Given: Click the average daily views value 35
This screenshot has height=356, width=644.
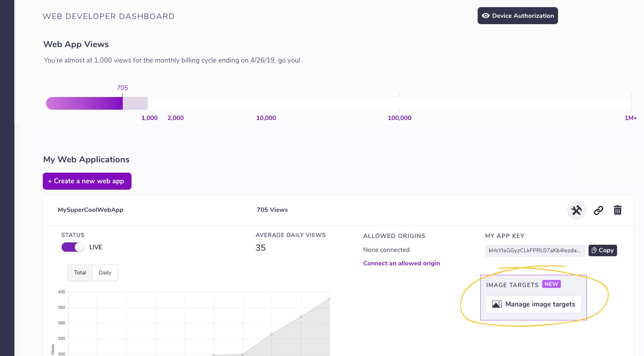Looking at the screenshot, I should click(x=261, y=248).
